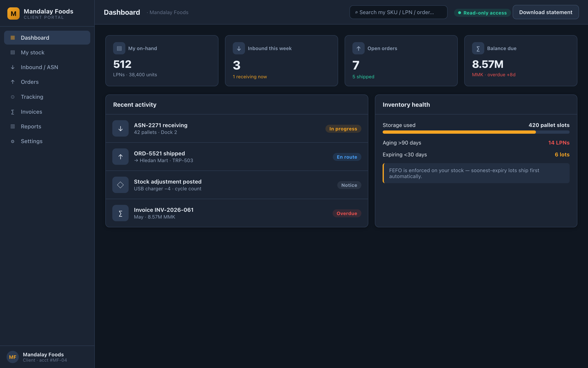
Task: Click the Aging >90 days label
Action: pyautogui.click(x=402, y=143)
